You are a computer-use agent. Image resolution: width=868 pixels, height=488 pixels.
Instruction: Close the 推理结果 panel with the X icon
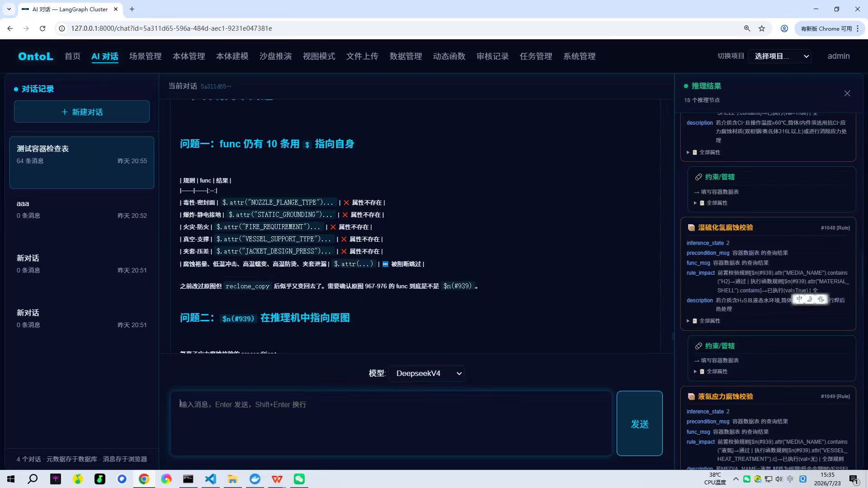847,94
